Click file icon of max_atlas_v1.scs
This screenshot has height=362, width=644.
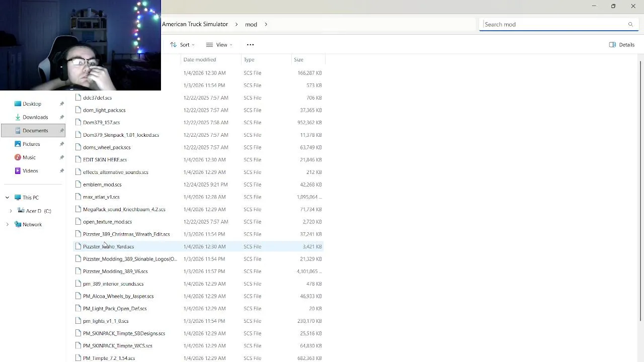78,197
